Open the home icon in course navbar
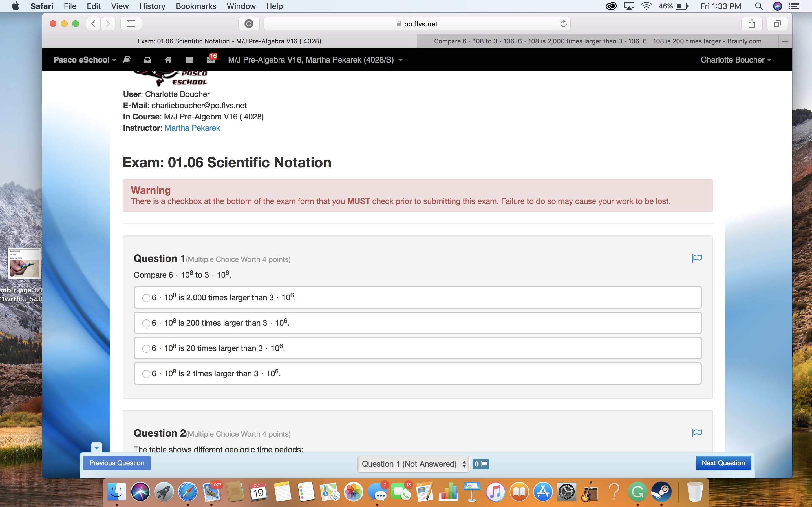Screen dimensions: 812x507 click(168, 60)
